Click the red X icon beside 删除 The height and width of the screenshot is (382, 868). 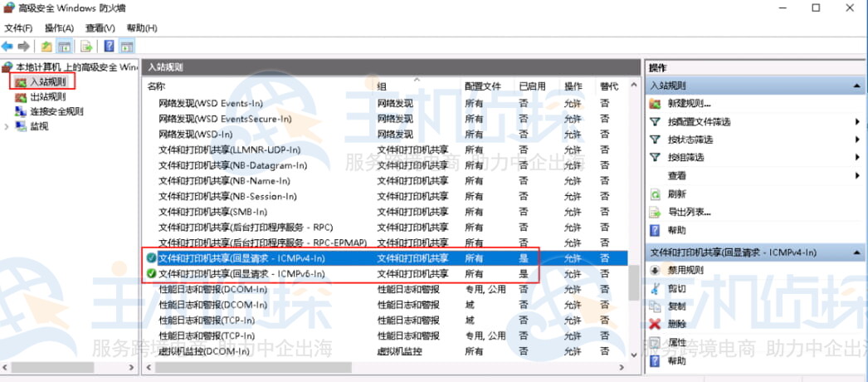pos(656,325)
